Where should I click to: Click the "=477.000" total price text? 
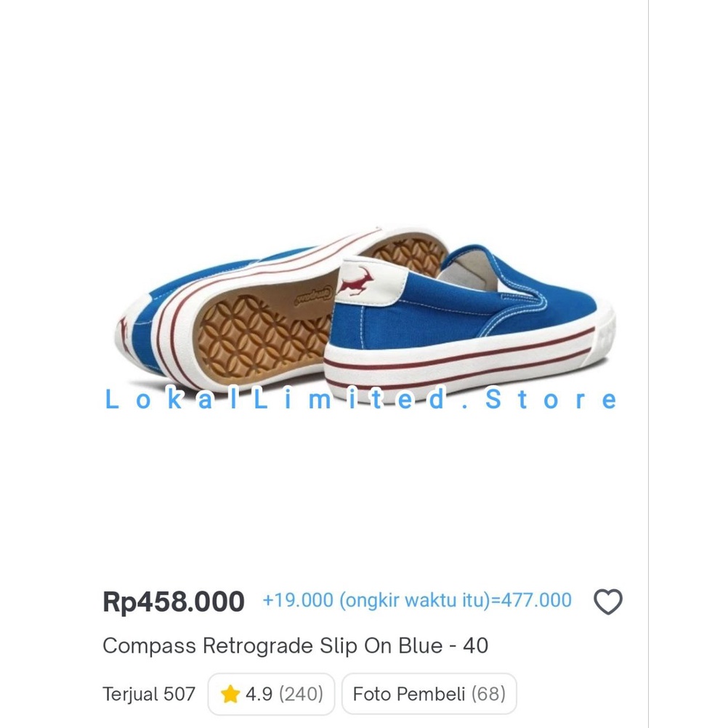coord(529,601)
